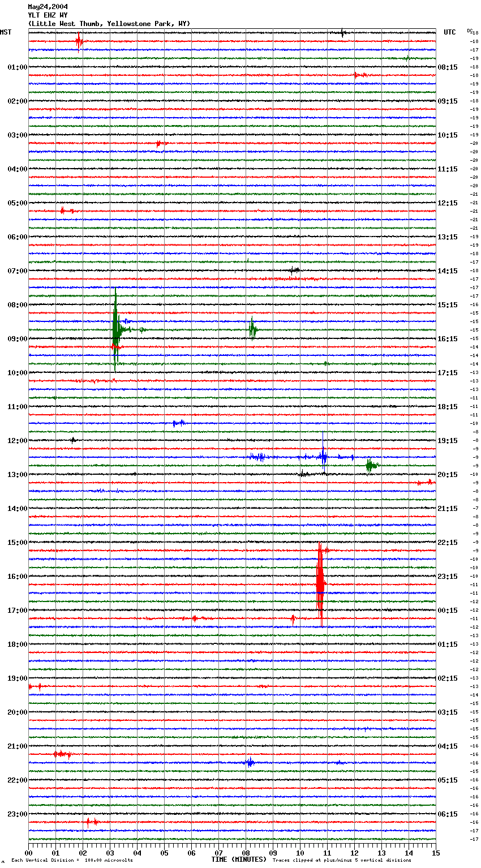Click the Each Vertical Division scale note
The height and width of the screenshot is (868, 481).
click(72, 860)
